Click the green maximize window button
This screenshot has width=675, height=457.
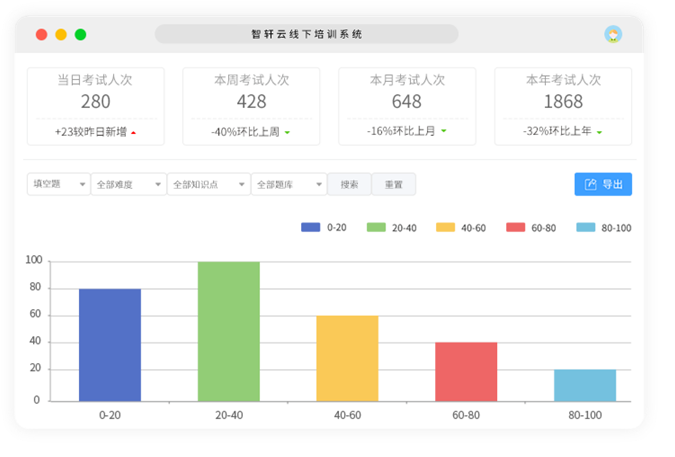pyautogui.click(x=81, y=34)
